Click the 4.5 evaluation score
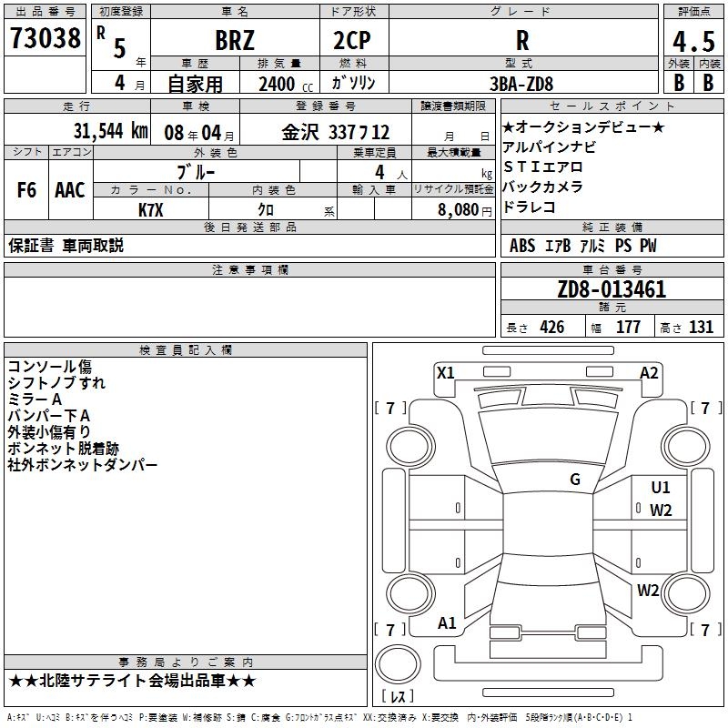The image size is (728, 728). (693, 38)
